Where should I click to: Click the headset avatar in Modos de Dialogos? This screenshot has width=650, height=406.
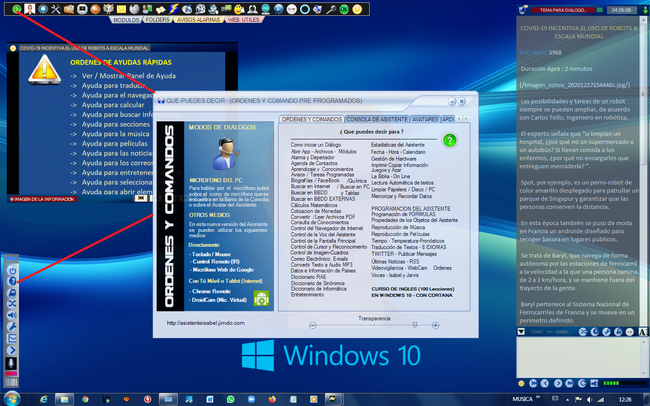click(x=226, y=154)
